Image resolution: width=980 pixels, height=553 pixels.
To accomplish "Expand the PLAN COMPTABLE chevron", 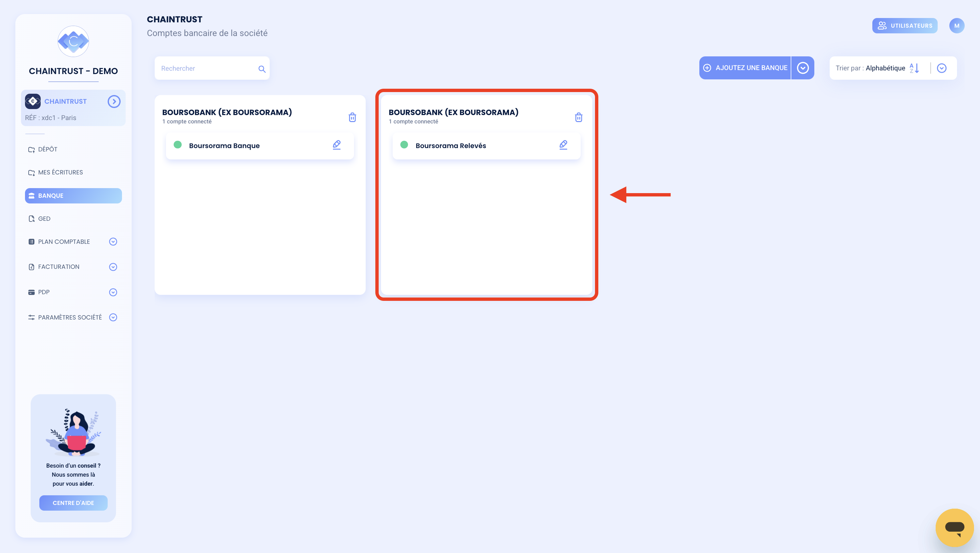I will pyautogui.click(x=113, y=242).
